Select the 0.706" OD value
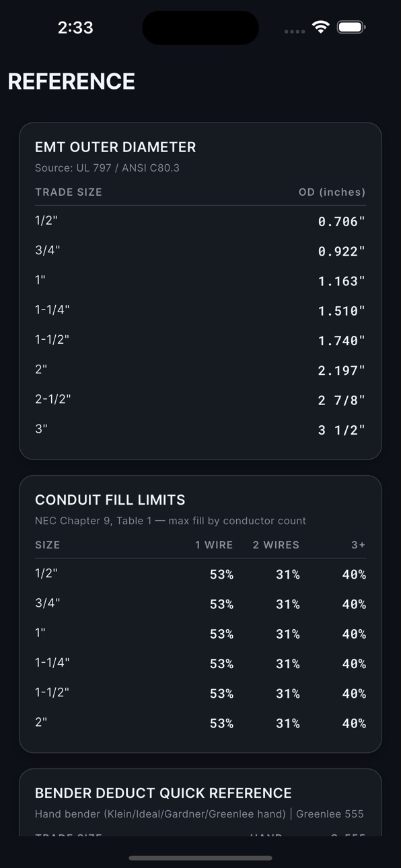Viewport: 401px width, 868px height. point(342,221)
